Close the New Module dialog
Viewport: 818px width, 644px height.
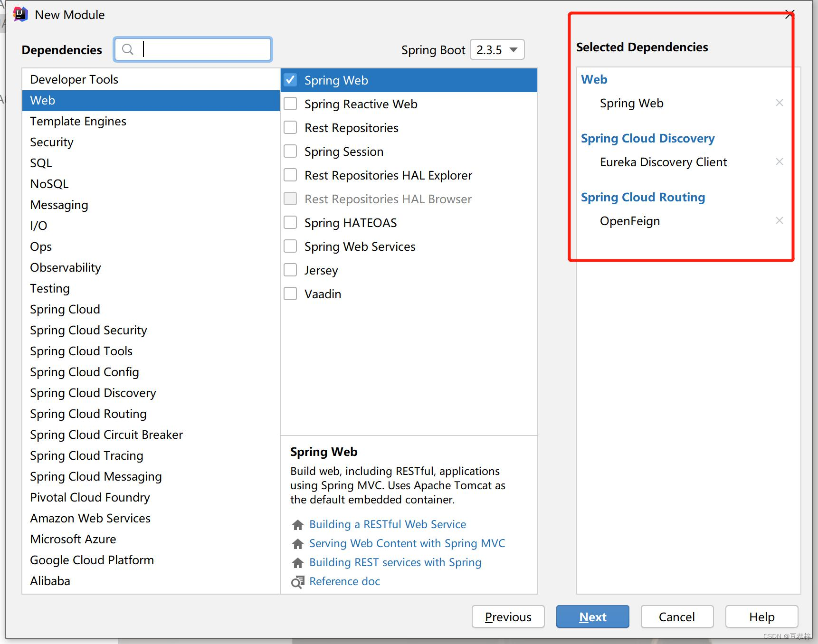pos(789,14)
